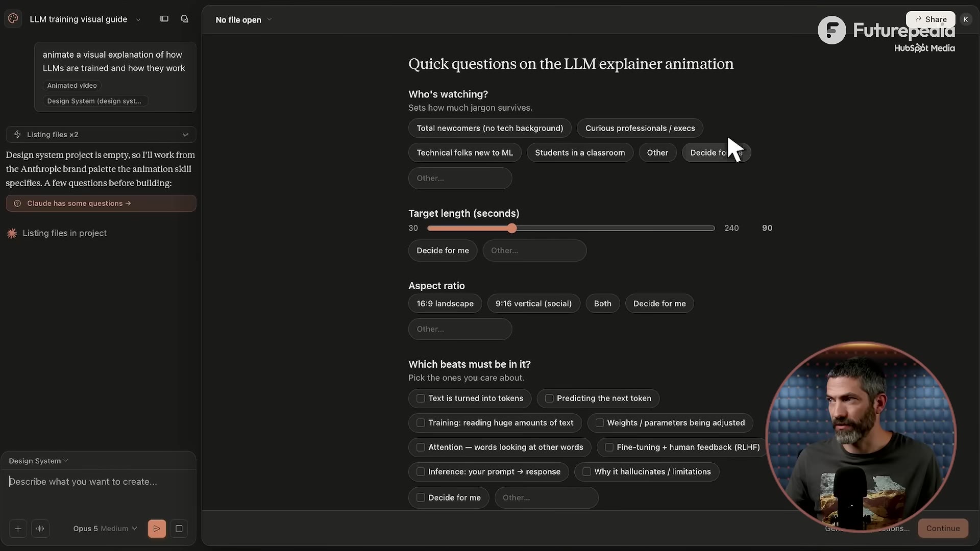The image size is (980, 551).
Task: Click the K user avatar
Action: [966, 19]
